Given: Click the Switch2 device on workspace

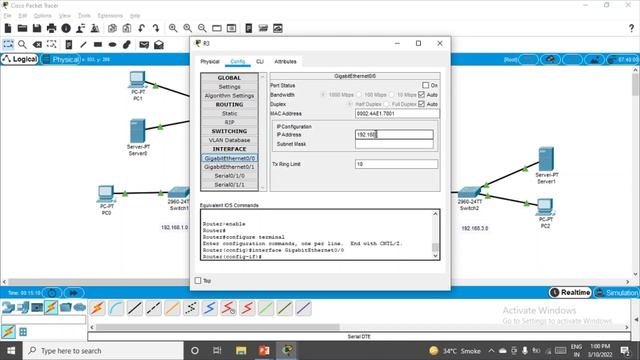Looking at the screenshot, I should coord(469,192).
